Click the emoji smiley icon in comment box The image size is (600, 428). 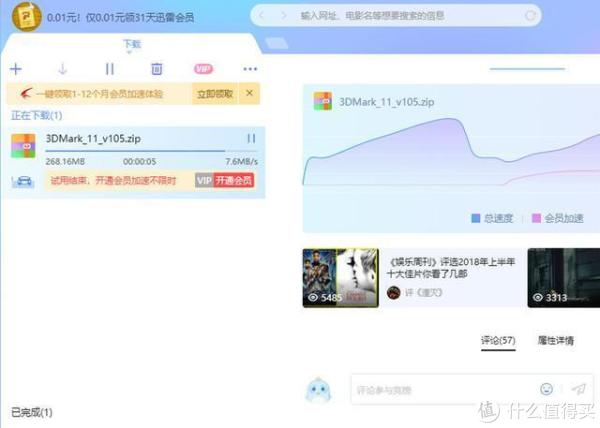tap(546, 389)
